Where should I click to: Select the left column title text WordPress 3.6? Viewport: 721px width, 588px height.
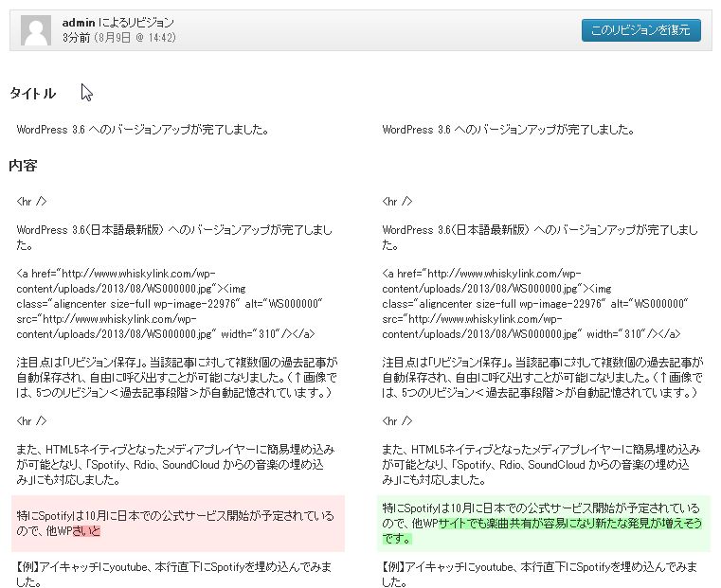(142, 130)
